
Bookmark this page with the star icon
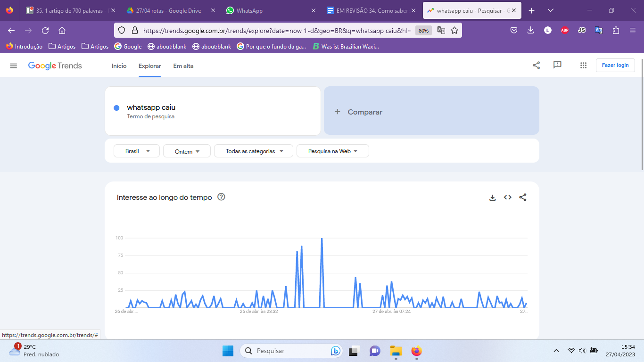click(x=454, y=30)
